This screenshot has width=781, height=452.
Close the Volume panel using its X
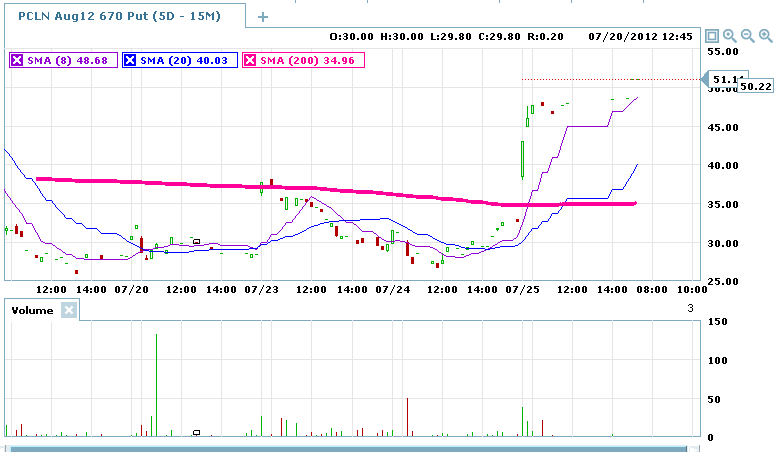[68, 310]
